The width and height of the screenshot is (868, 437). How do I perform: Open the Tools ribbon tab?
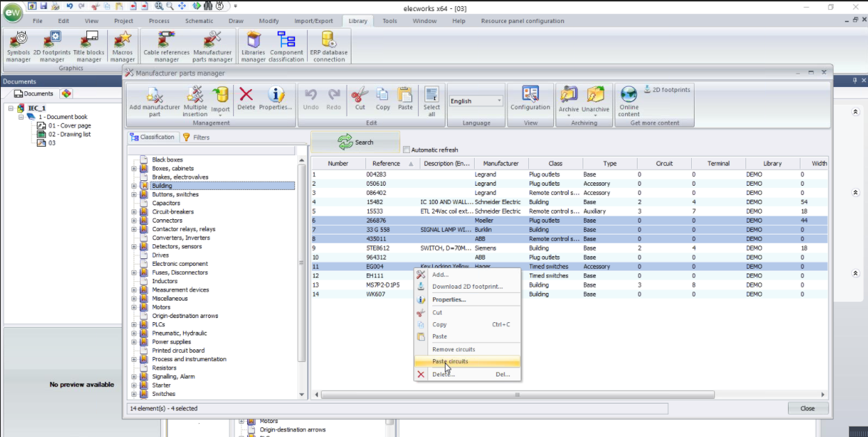tap(390, 21)
